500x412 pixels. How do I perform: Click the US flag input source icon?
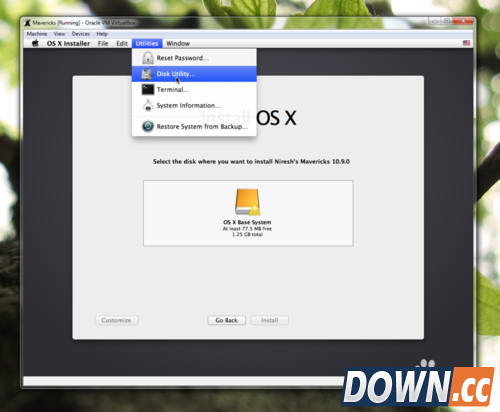point(466,43)
